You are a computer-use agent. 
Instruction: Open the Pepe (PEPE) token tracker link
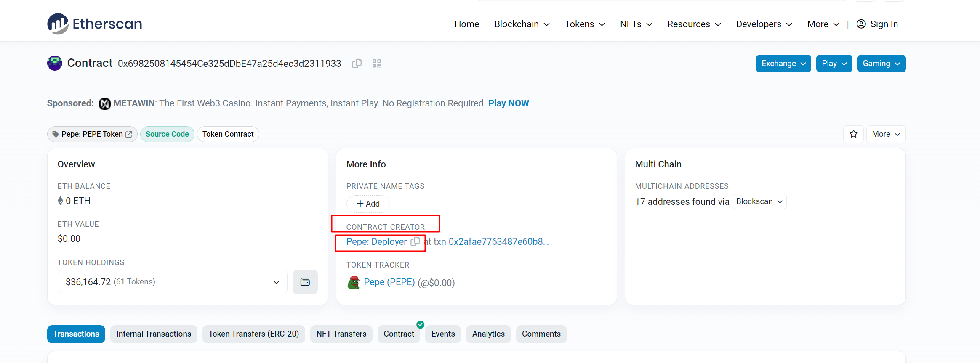[389, 282]
